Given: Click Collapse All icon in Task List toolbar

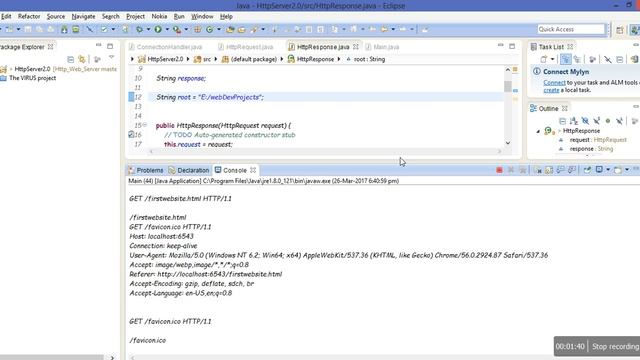Looking at the screenshot, I should tap(620, 59).
